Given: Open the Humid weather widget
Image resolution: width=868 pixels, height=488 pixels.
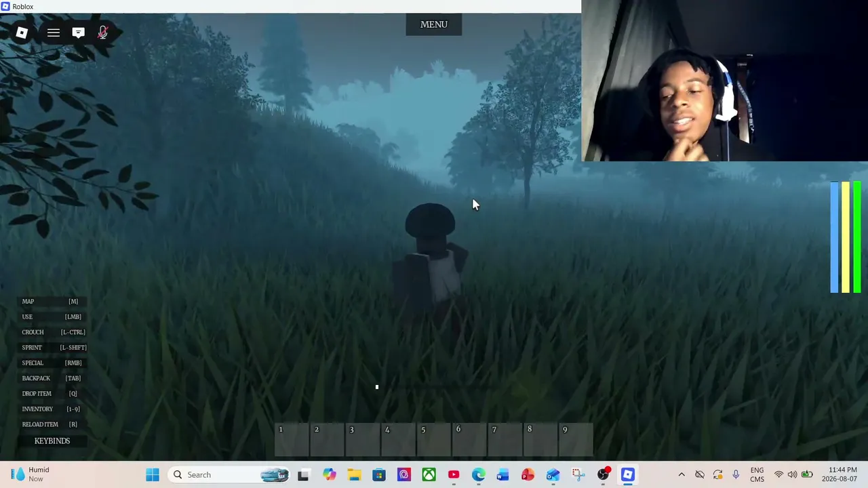Looking at the screenshot, I should point(31,474).
